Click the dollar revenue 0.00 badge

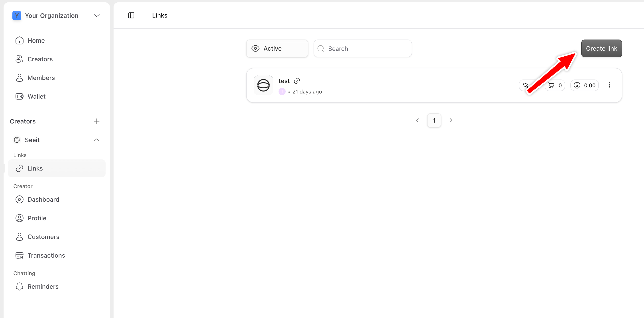[x=585, y=85]
